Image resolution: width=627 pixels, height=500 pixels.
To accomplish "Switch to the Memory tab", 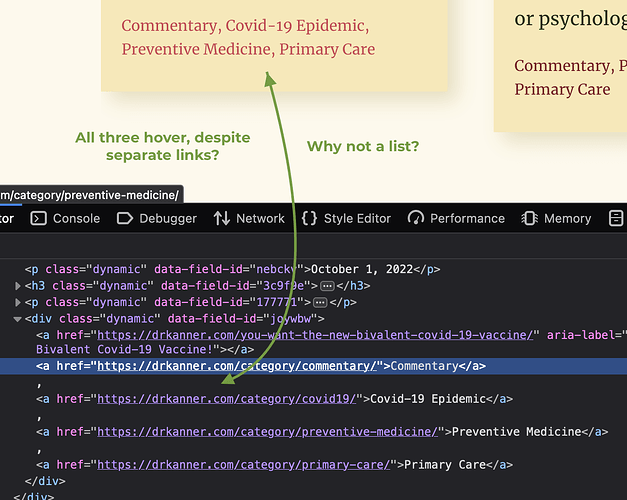I will click(556, 218).
